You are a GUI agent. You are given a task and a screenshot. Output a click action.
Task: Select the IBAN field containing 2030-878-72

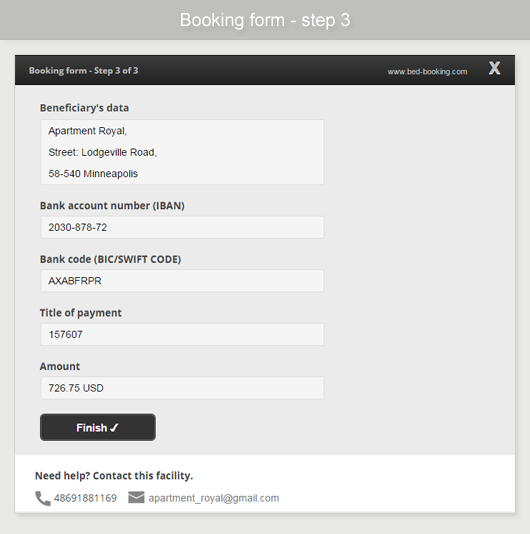point(182,227)
